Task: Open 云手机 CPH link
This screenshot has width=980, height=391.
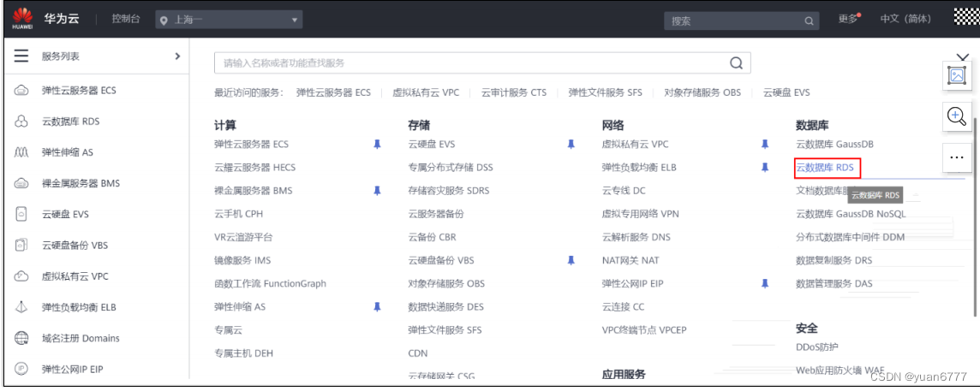Action: pyautogui.click(x=239, y=214)
